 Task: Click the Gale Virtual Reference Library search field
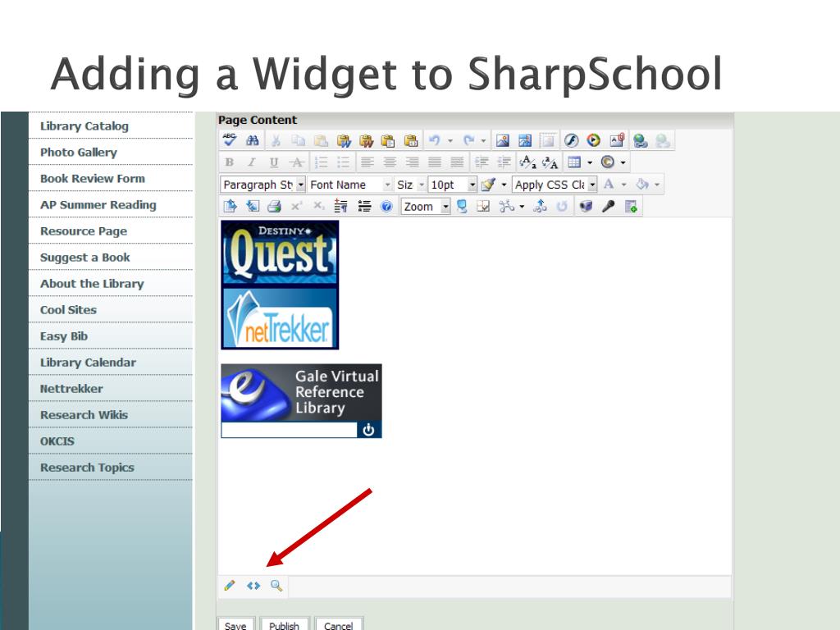coord(289,430)
